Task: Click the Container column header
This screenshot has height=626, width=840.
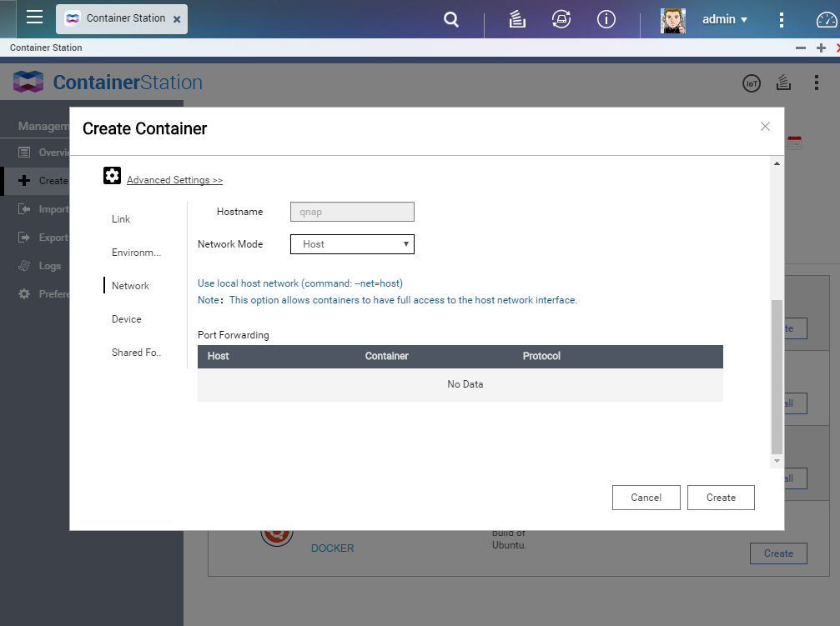Action: [387, 356]
